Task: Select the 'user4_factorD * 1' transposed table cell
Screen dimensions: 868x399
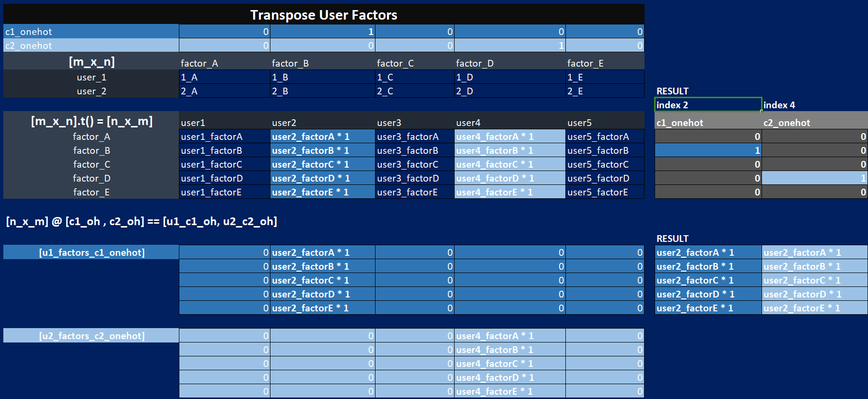Action: [510, 178]
